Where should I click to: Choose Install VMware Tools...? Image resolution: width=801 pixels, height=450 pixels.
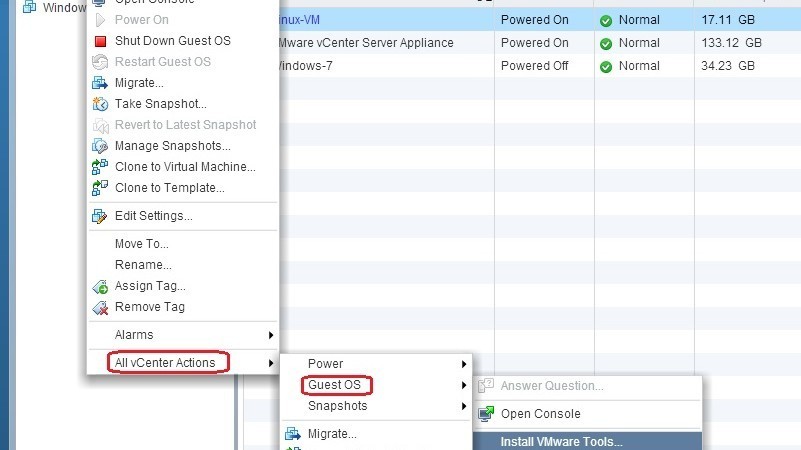[561, 442]
